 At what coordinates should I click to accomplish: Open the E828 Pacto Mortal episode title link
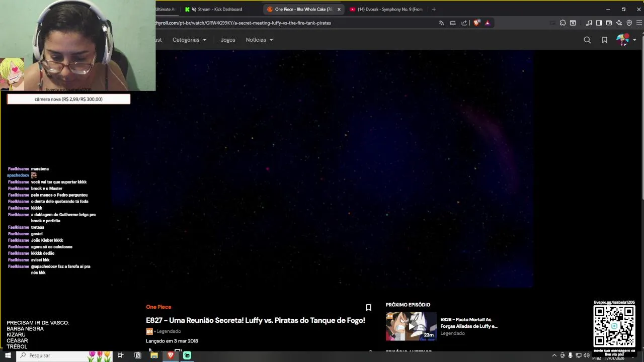tap(469, 323)
